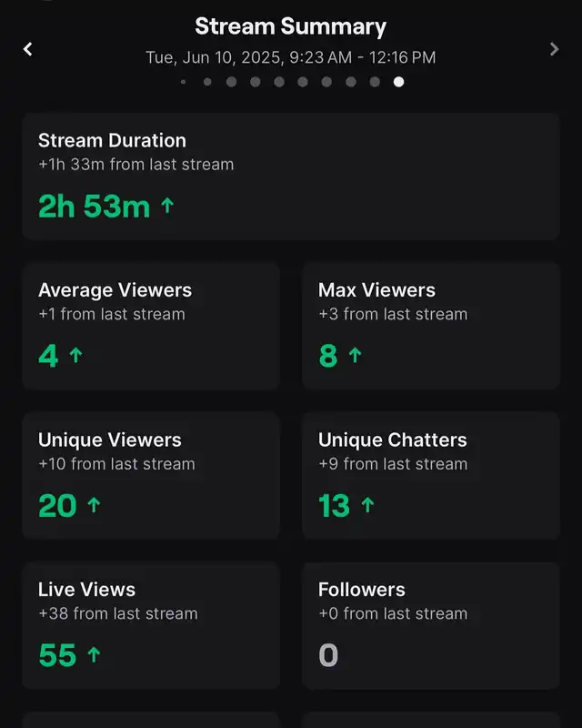Image resolution: width=582 pixels, height=728 pixels.
Task: Select the second-to-last pagination dot
Action: pos(375,82)
